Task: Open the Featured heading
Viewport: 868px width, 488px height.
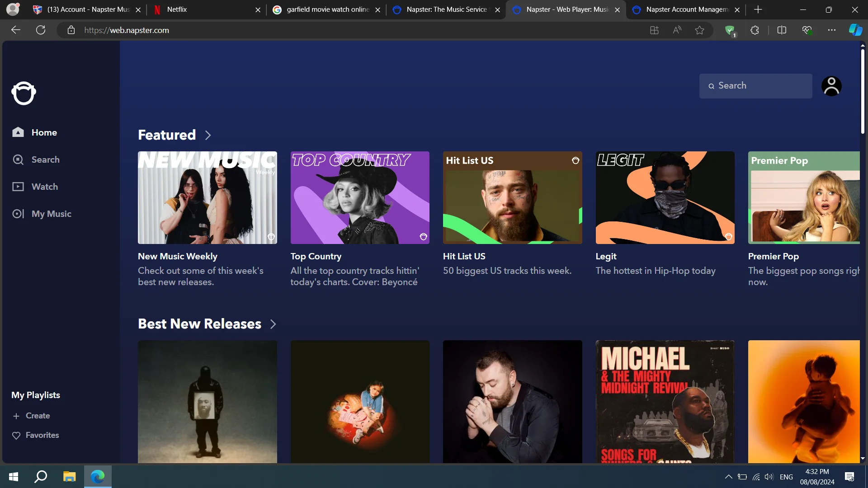Action: (x=167, y=135)
